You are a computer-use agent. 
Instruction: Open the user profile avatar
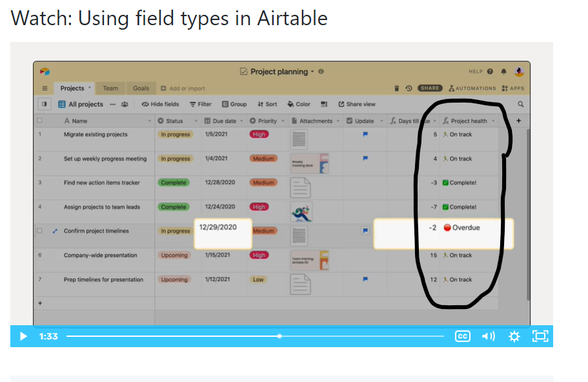[x=519, y=71]
